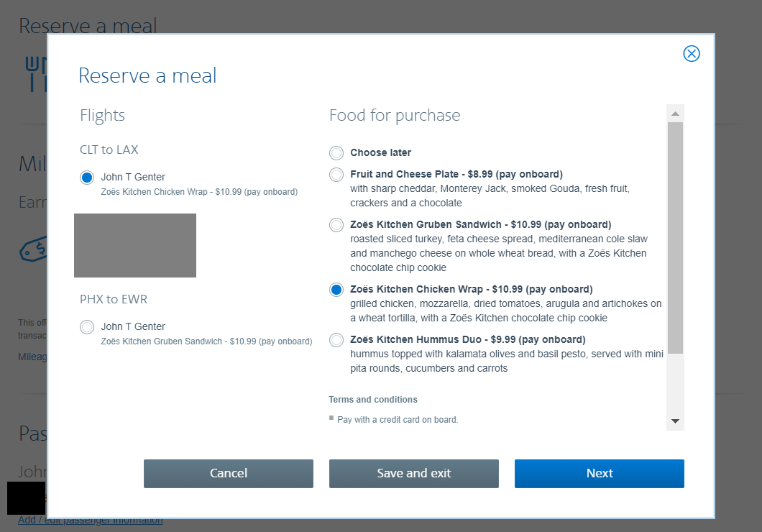The height and width of the screenshot is (532, 762).
Task: Select John T Genter for PHX to EWR
Action: pos(87,327)
